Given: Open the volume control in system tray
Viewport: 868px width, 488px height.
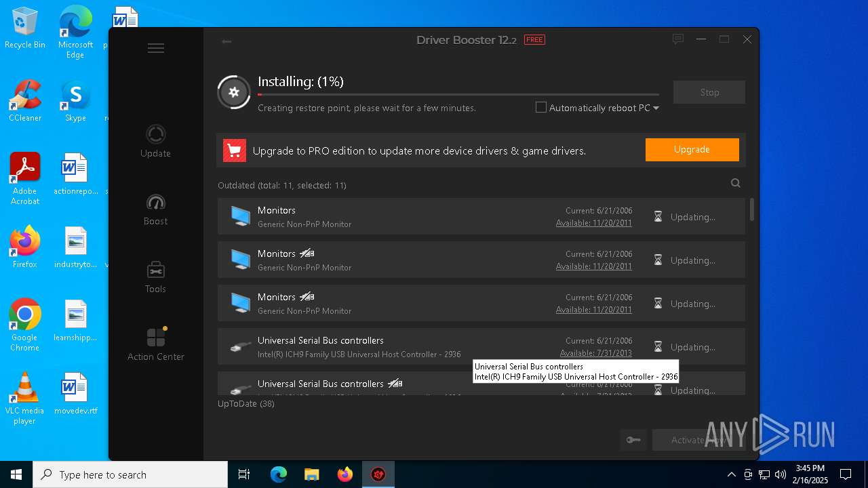Looking at the screenshot, I should 781,474.
